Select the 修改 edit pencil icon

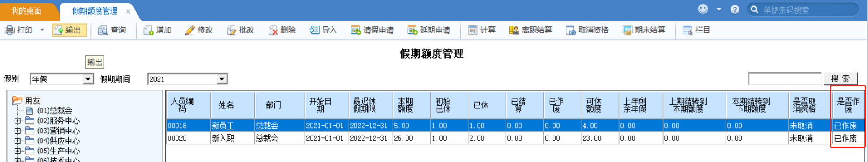[190, 30]
